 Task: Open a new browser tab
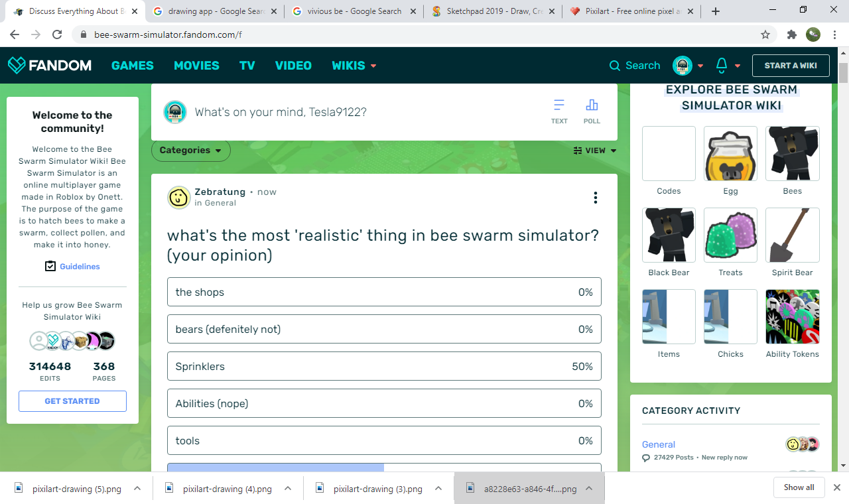tap(716, 11)
